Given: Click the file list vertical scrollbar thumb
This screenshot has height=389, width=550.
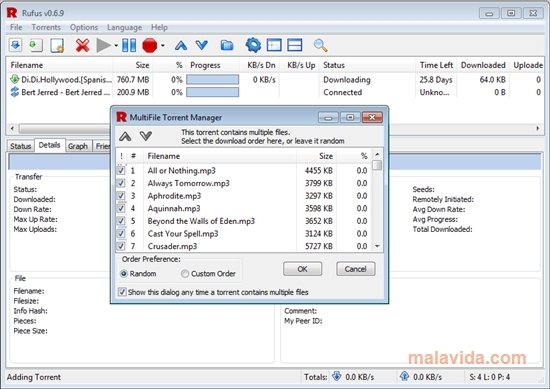Looking at the screenshot, I should tap(377, 165).
